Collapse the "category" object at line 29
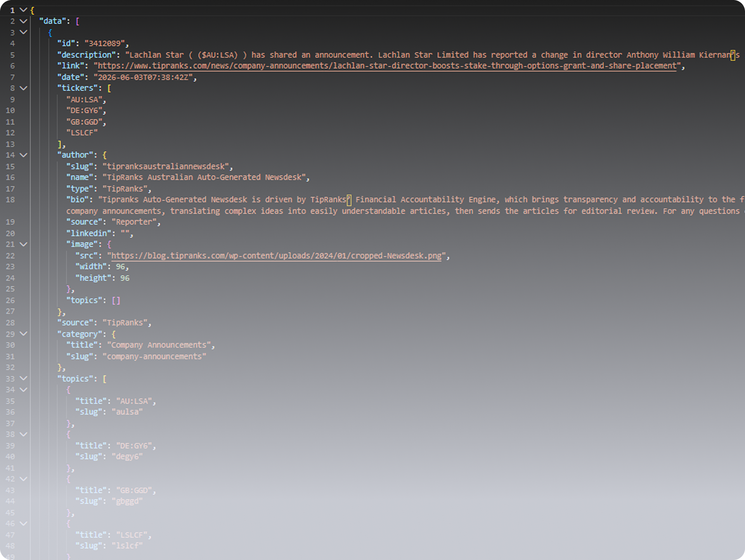 (23, 334)
